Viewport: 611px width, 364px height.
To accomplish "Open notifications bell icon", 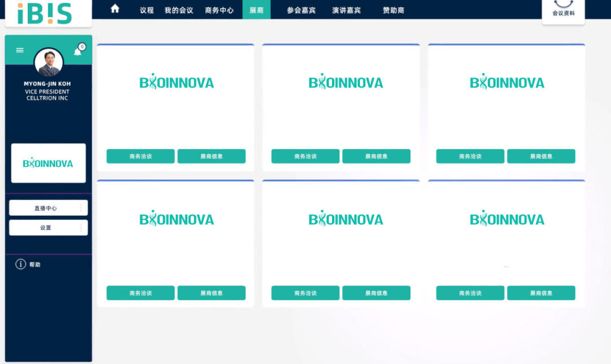I will (78, 52).
